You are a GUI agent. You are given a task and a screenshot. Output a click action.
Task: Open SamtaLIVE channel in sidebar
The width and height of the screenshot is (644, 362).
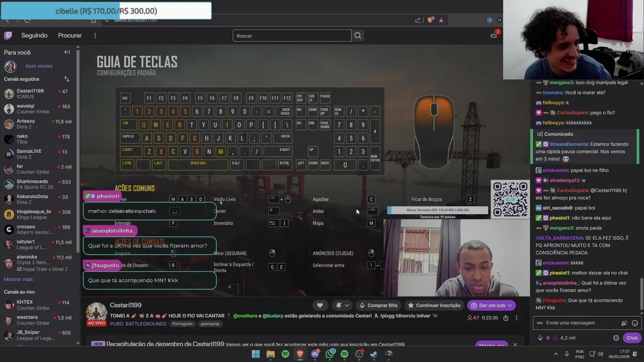(x=38, y=154)
